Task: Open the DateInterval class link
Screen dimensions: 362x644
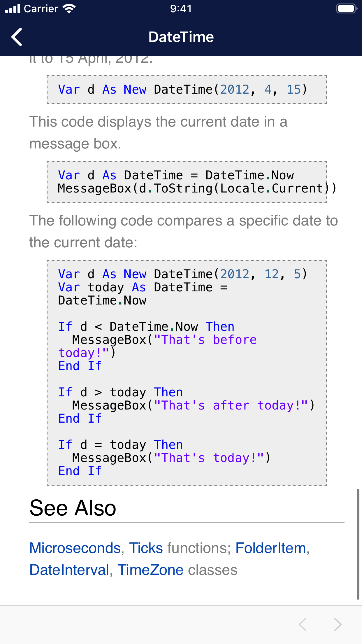Action: [69, 570]
